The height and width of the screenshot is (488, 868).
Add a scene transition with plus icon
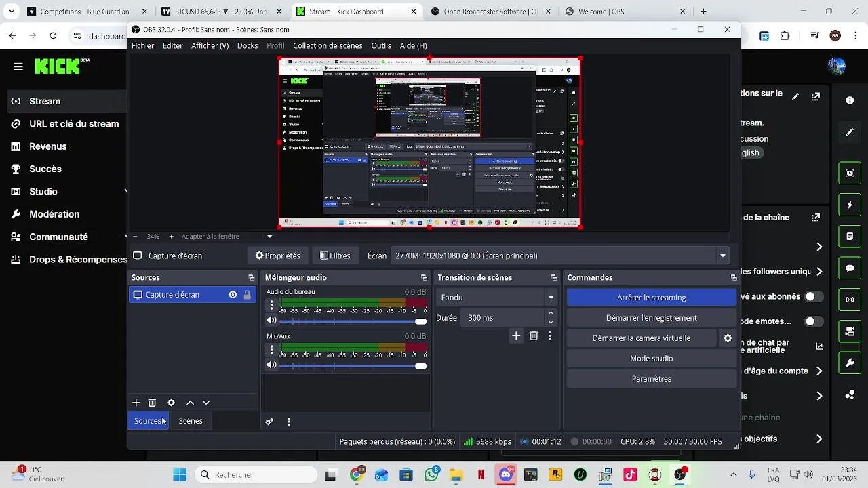(516, 335)
